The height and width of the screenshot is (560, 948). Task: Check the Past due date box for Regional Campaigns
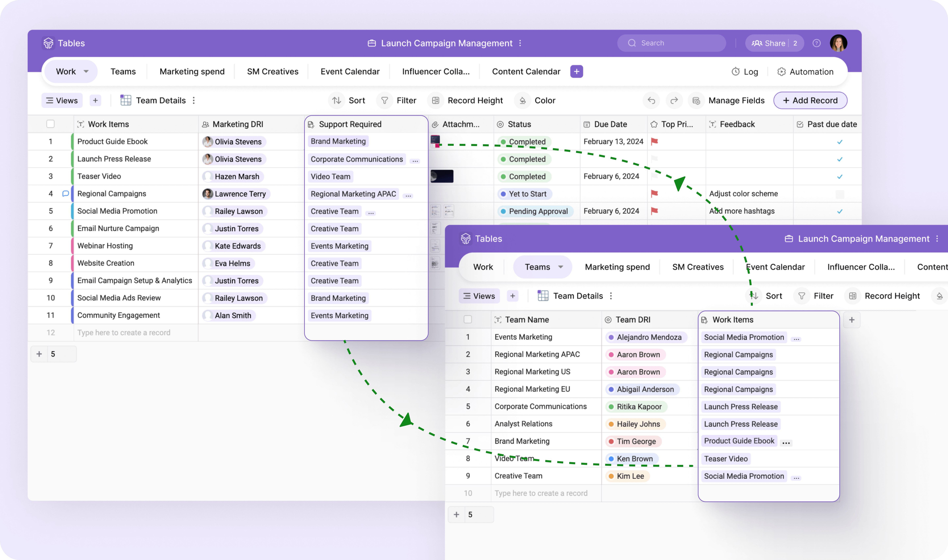[x=840, y=194]
